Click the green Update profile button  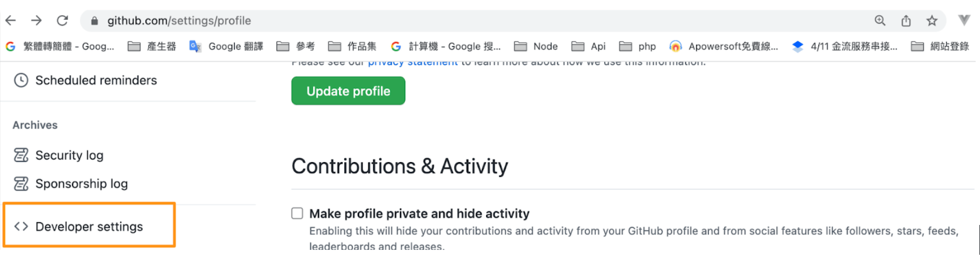(348, 91)
